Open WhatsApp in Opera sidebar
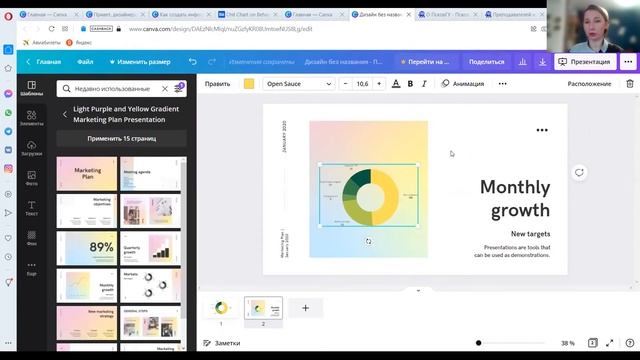This screenshot has height=360, width=640. [x=8, y=113]
